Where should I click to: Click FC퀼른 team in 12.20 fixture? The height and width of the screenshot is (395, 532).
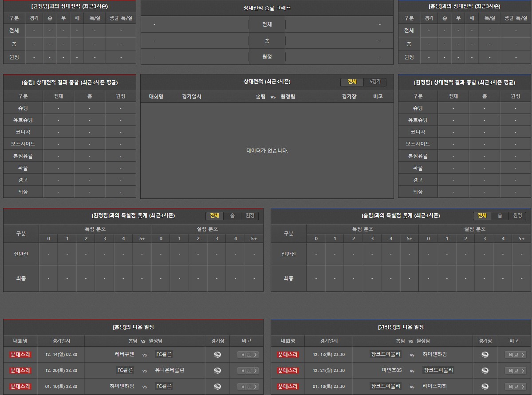tap(126, 371)
